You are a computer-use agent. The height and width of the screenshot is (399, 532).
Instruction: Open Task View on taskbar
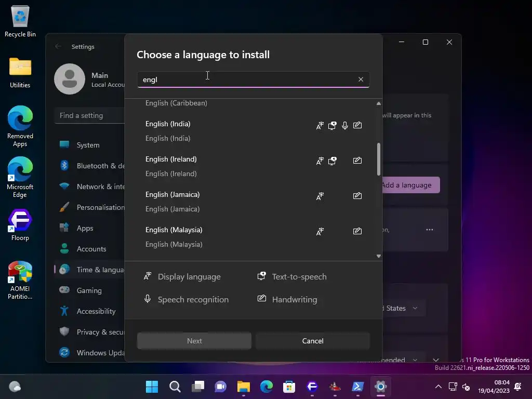pos(198,387)
